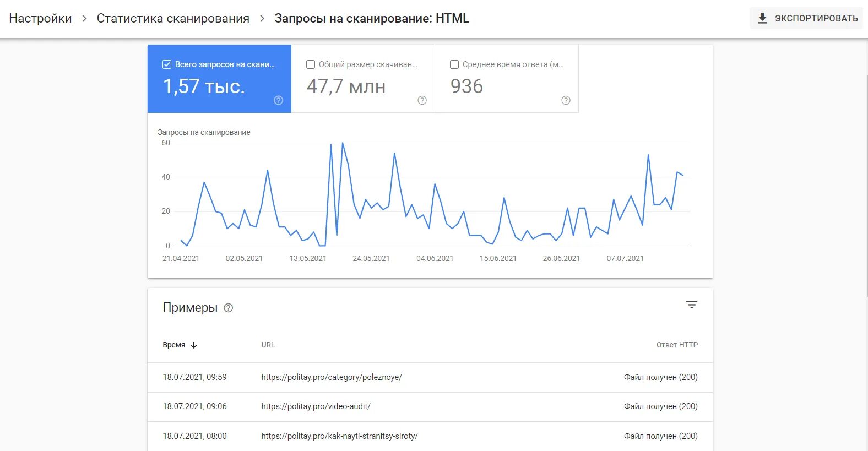Check Общий размер скачивания checkbox
This screenshot has height=451, width=868.
coord(311,64)
